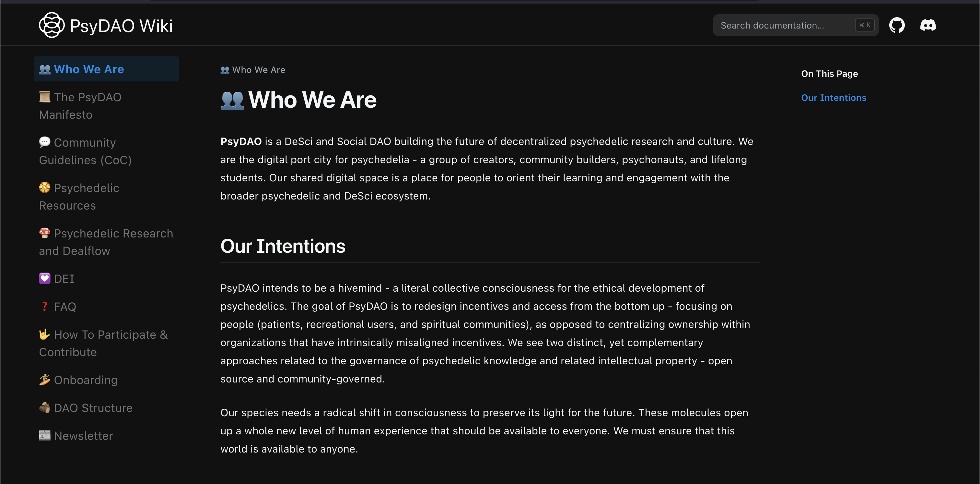Click the search documentation field
This screenshot has width=980, height=484.
pos(784,25)
